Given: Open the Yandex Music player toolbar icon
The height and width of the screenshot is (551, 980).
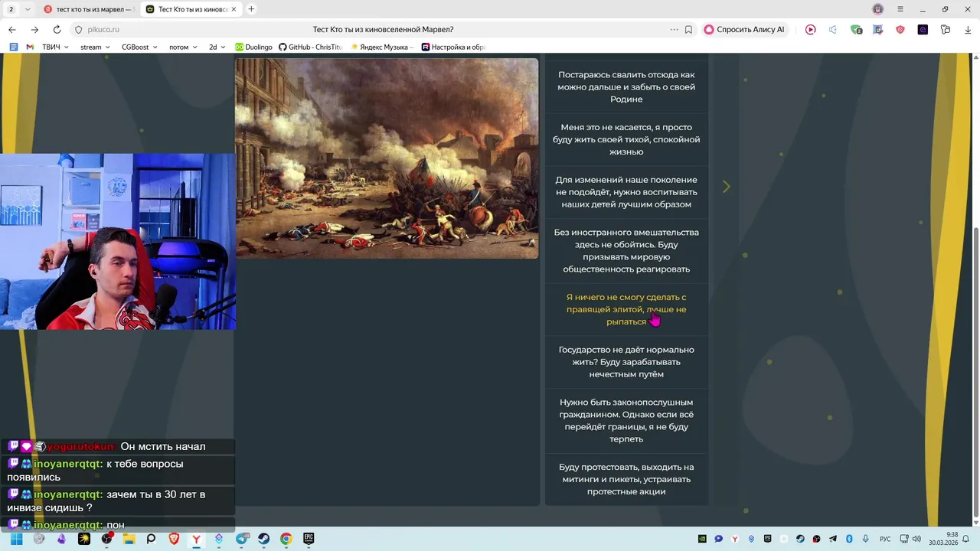Looking at the screenshot, I should 810,29.
